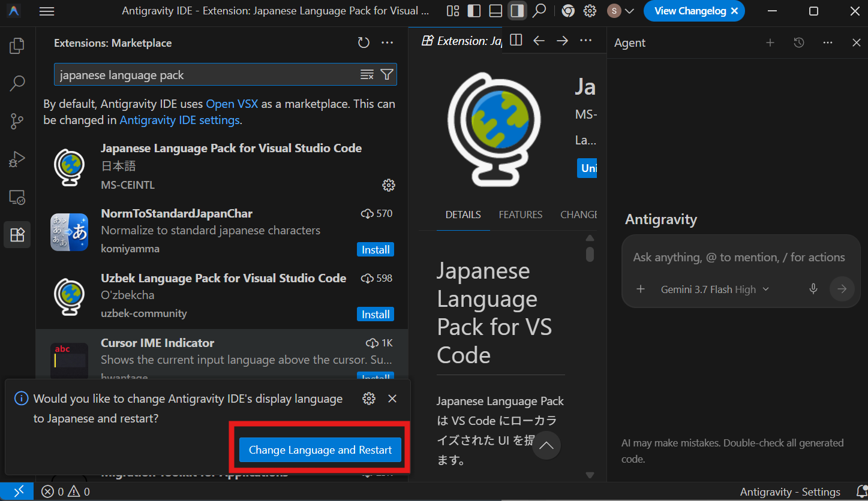Viewport: 868px width, 501px height.
Task: Close the Agent panel
Action: pos(857,43)
